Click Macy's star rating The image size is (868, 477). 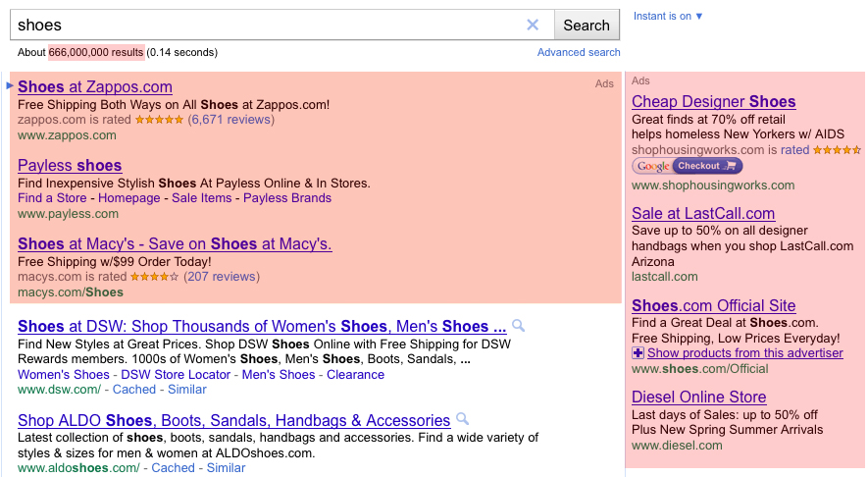[x=154, y=277]
